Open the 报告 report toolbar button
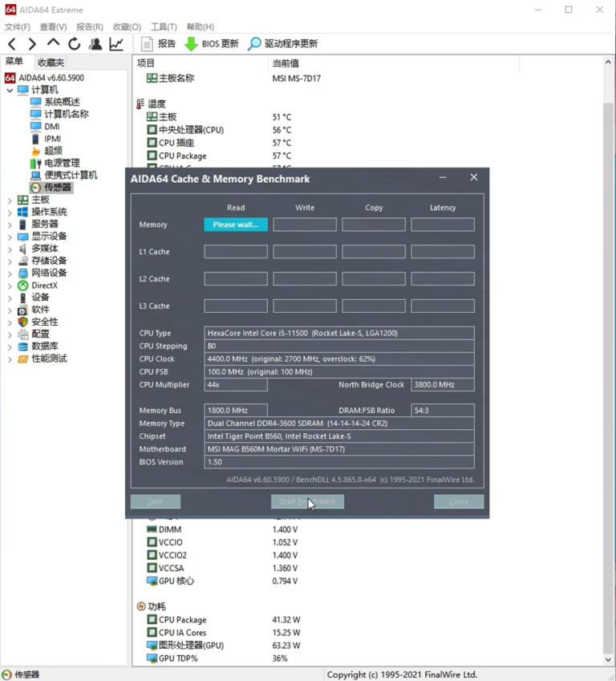 pyautogui.click(x=159, y=44)
